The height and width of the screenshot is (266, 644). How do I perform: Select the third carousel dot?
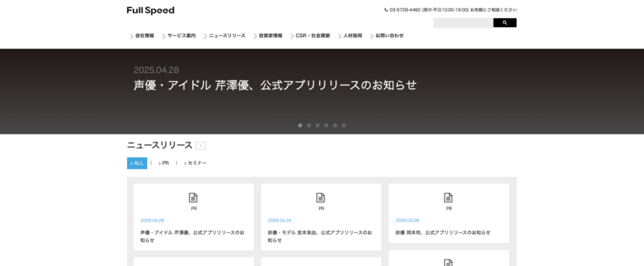[x=318, y=126]
